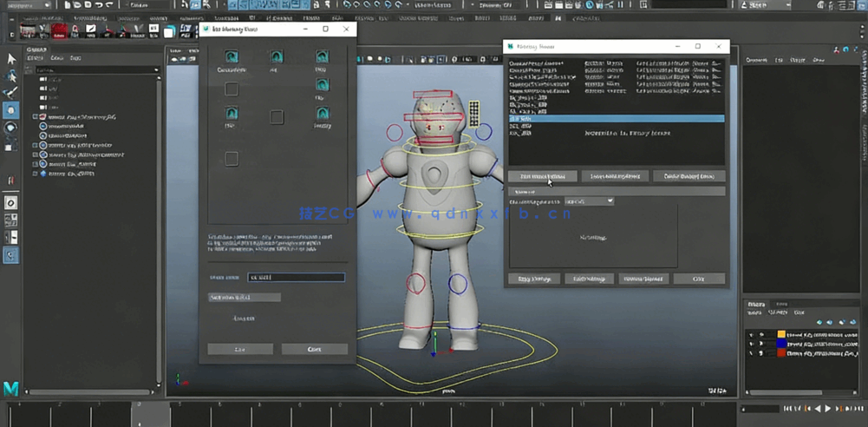Image resolution: width=868 pixels, height=427 pixels.
Task: Click the top-left teal thumbnail icon in dialog
Action: [232, 57]
